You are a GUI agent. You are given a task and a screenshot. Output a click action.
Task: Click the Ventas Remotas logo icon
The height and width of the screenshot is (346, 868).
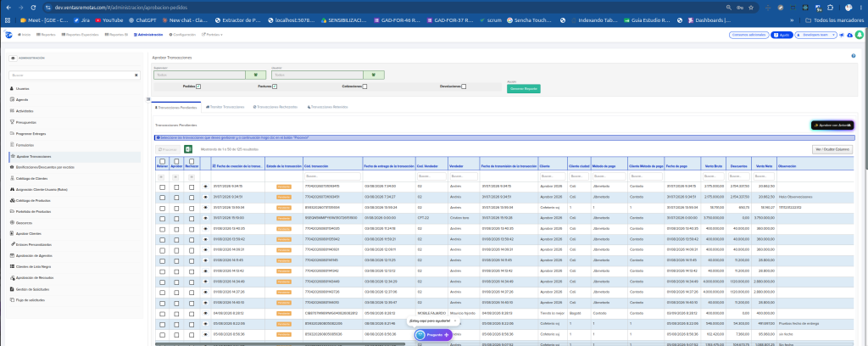(x=8, y=34)
